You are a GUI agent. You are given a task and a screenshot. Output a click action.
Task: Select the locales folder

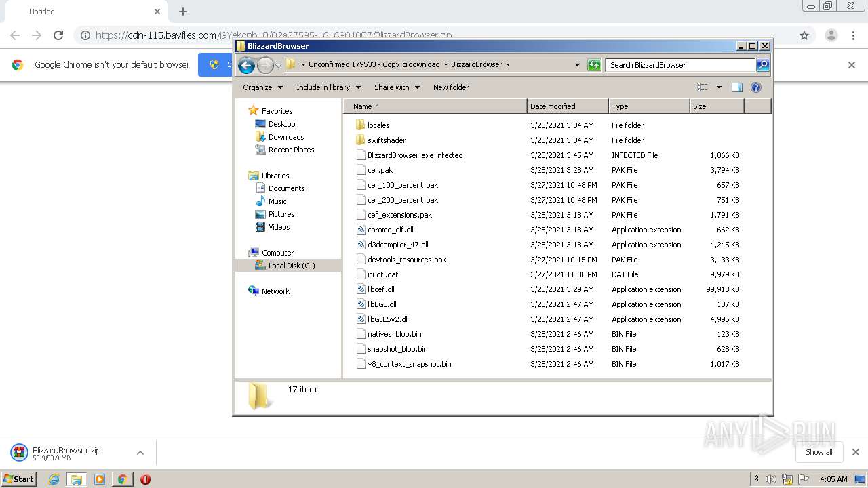[x=378, y=125]
